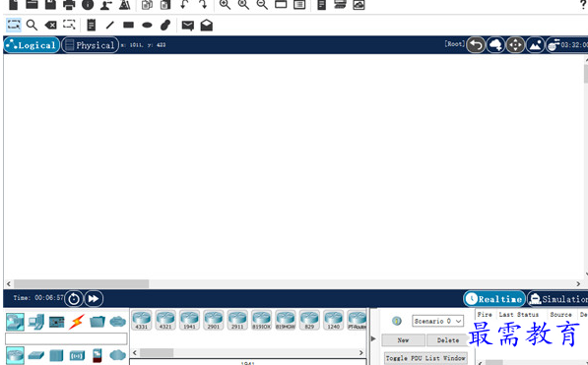This screenshot has width=588, height=365.
Task: Set the tiled background image
Action: (535, 45)
